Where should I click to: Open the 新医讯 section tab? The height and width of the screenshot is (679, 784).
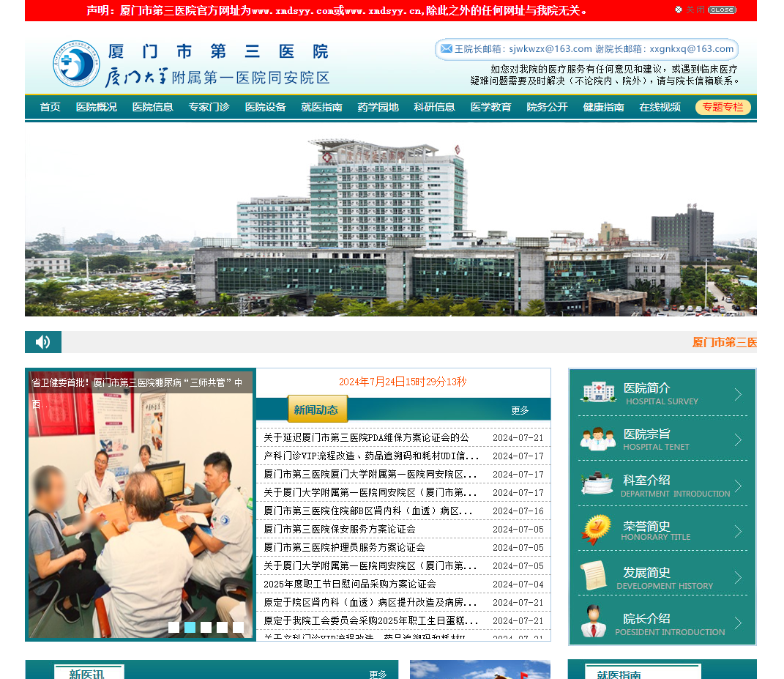(89, 672)
